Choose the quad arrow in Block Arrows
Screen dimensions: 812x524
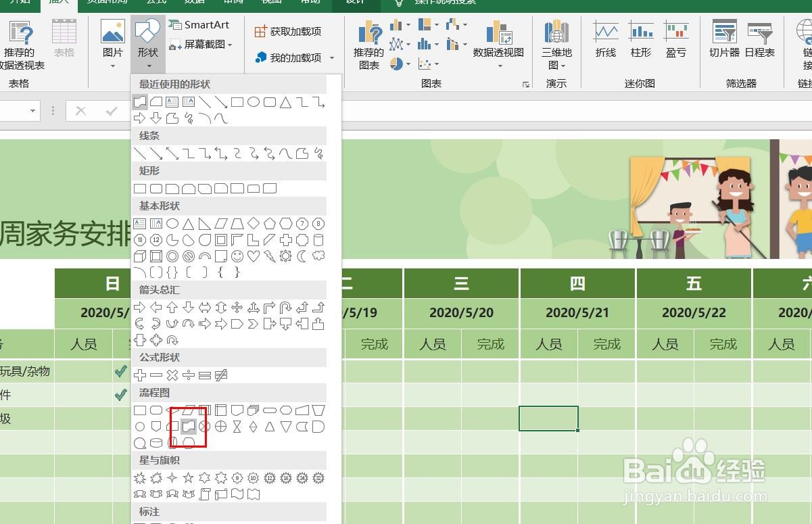point(237,308)
